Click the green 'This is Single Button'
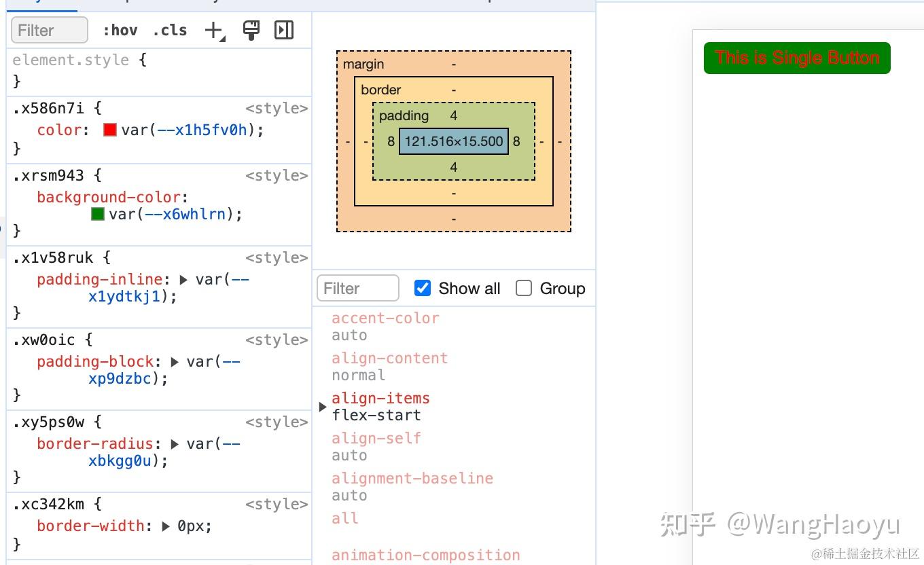 pyautogui.click(x=796, y=58)
